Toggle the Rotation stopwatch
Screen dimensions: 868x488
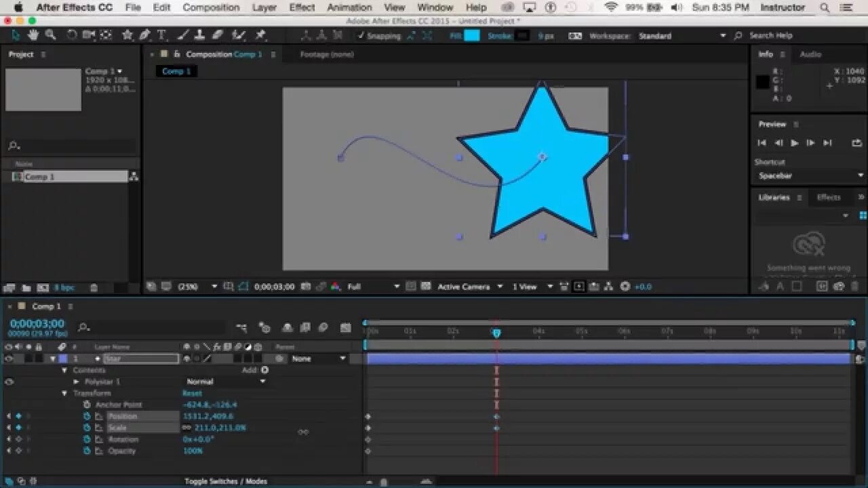pyautogui.click(x=87, y=439)
